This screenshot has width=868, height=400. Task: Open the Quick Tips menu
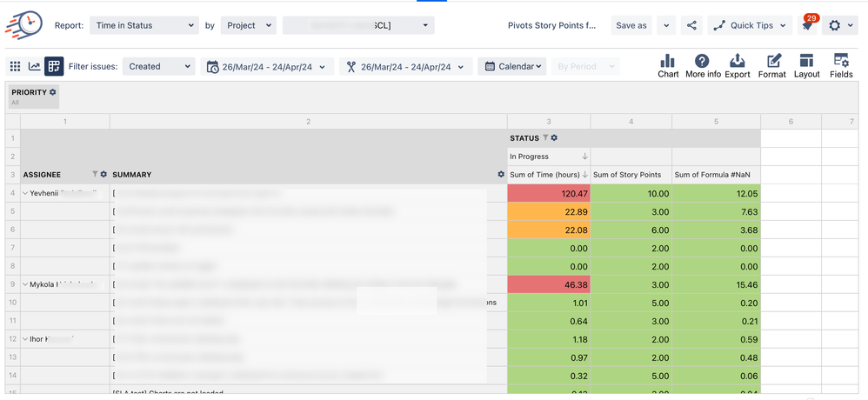click(x=751, y=25)
